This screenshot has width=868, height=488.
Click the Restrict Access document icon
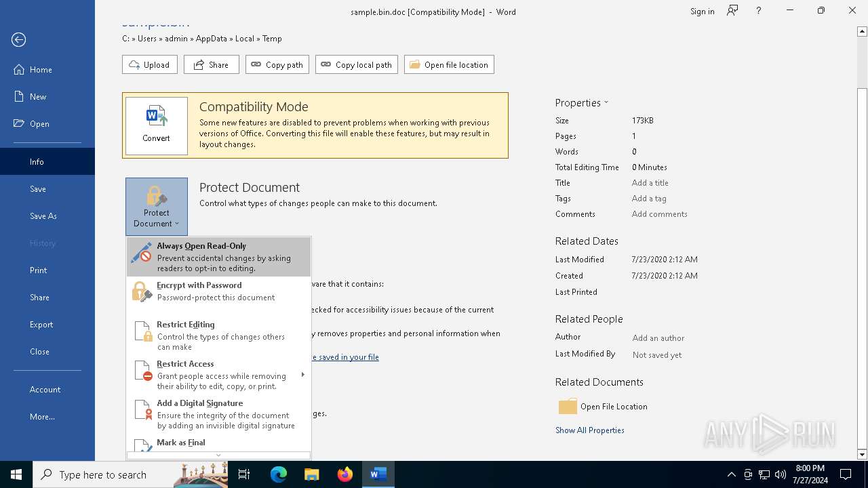[143, 371]
